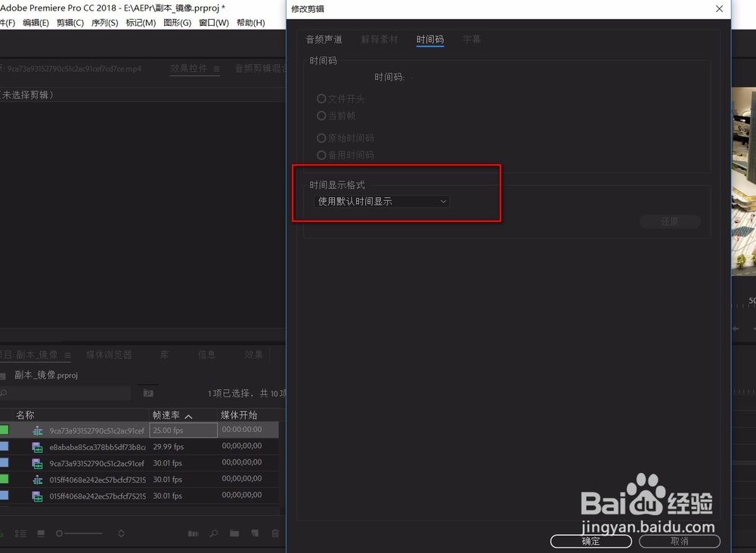Click the New Item icon
This screenshot has width=756, height=553.
255,533
